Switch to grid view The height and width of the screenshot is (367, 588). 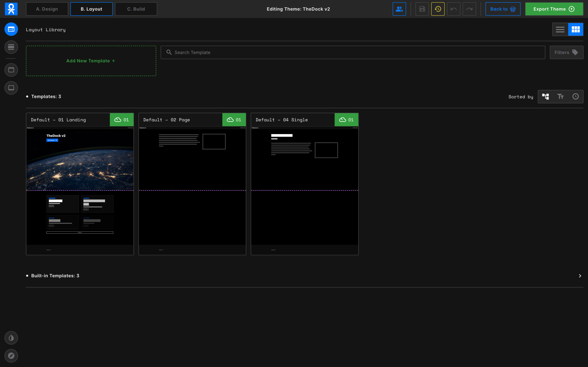575,29
